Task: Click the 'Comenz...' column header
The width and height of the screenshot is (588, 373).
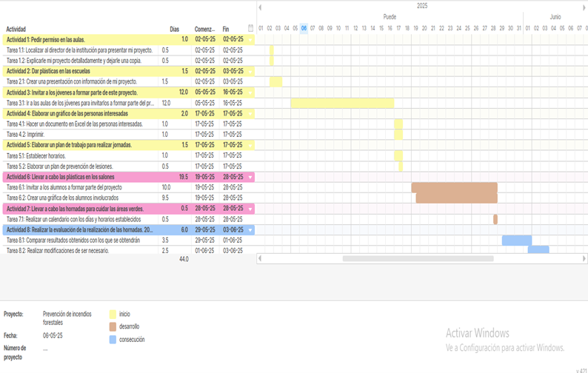Action: pyautogui.click(x=205, y=29)
